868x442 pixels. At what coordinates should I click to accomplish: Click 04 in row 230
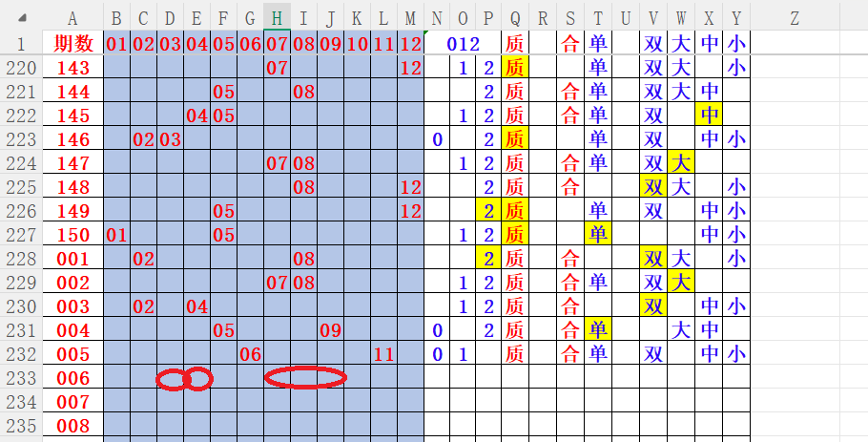196,306
